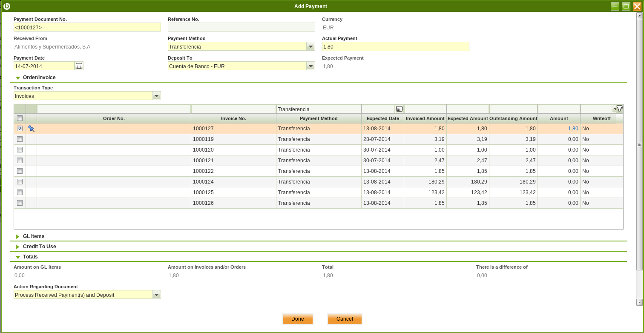Screen dimensions: 644x333
Task: Open the Deposit To dropdown
Action: pos(310,66)
